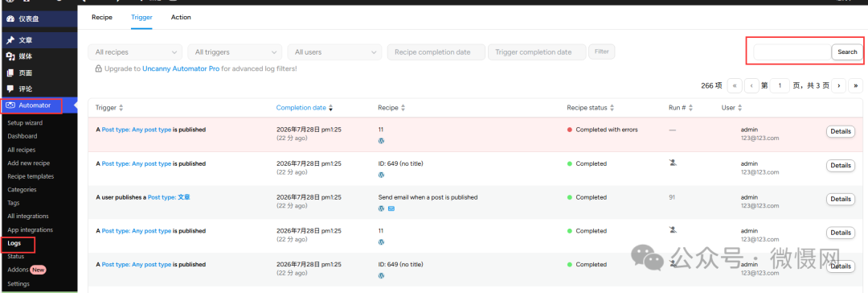Click the Search button
The image size is (868, 293).
[847, 52]
